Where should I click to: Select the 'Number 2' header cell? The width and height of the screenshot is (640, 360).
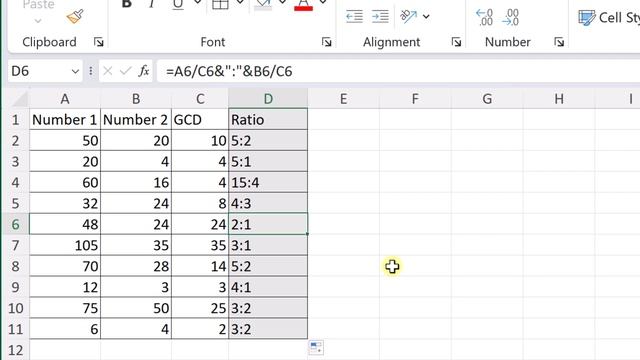click(x=136, y=120)
